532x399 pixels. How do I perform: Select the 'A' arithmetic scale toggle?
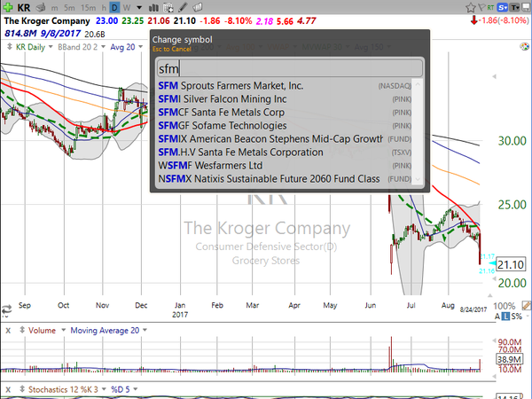click(x=497, y=317)
